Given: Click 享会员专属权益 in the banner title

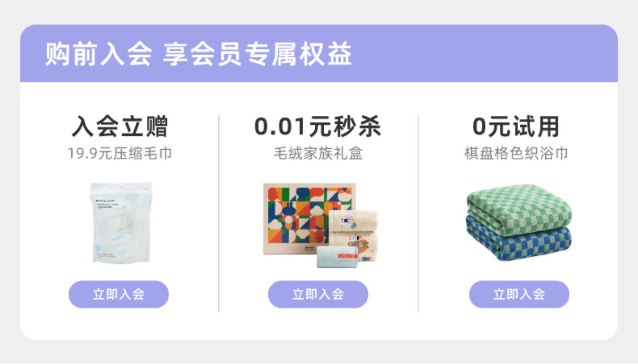Looking at the screenshot, I should 257,54.
